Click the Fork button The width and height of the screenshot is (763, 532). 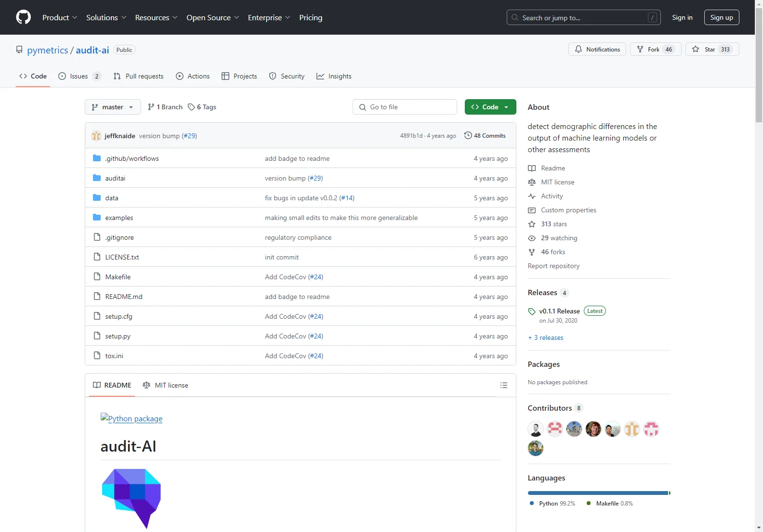655,49
